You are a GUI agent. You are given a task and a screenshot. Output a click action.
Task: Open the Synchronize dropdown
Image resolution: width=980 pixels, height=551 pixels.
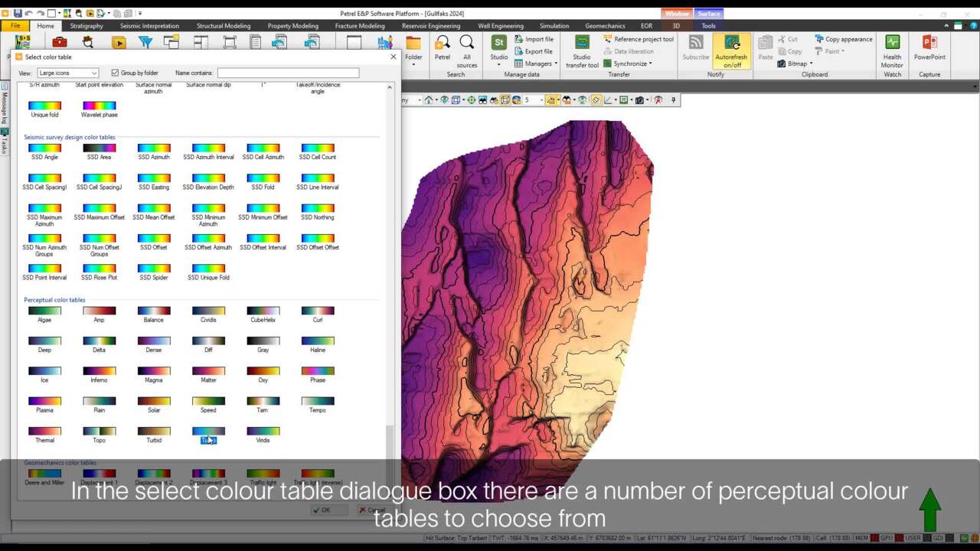(628, 64)
